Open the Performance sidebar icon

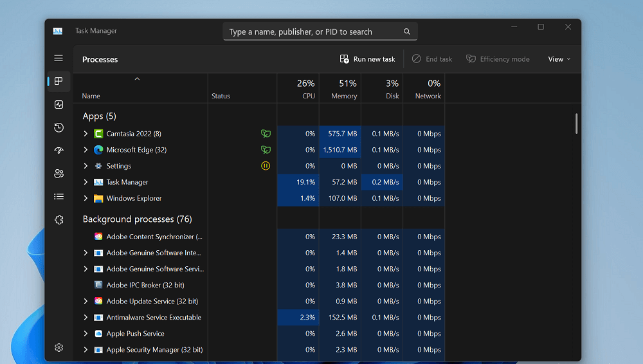click(x=59, y=105)
